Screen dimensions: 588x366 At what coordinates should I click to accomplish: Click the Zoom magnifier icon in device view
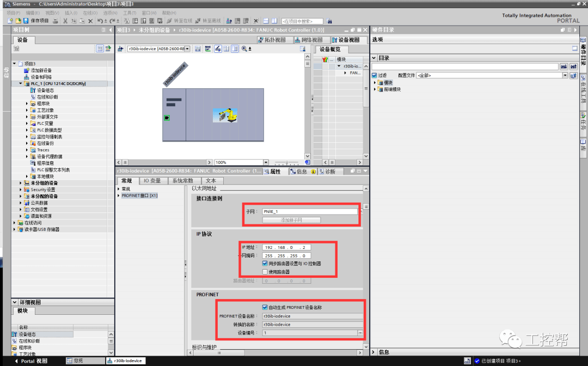(244, 49)
